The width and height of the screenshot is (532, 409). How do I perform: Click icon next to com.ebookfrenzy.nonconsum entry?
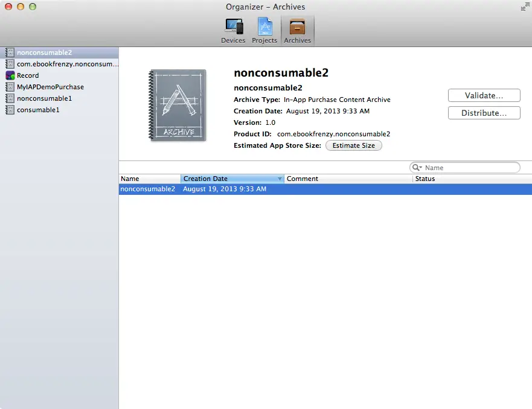[x=10, y=64]
